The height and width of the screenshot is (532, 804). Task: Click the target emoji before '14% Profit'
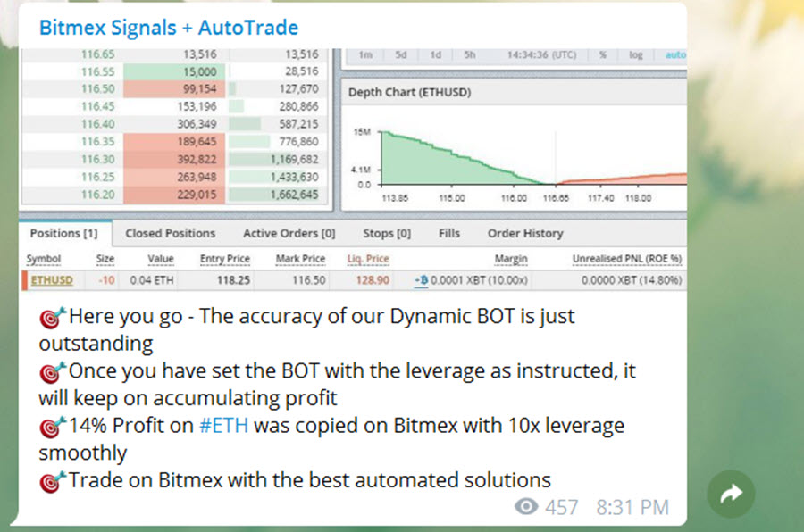[53, 427]
